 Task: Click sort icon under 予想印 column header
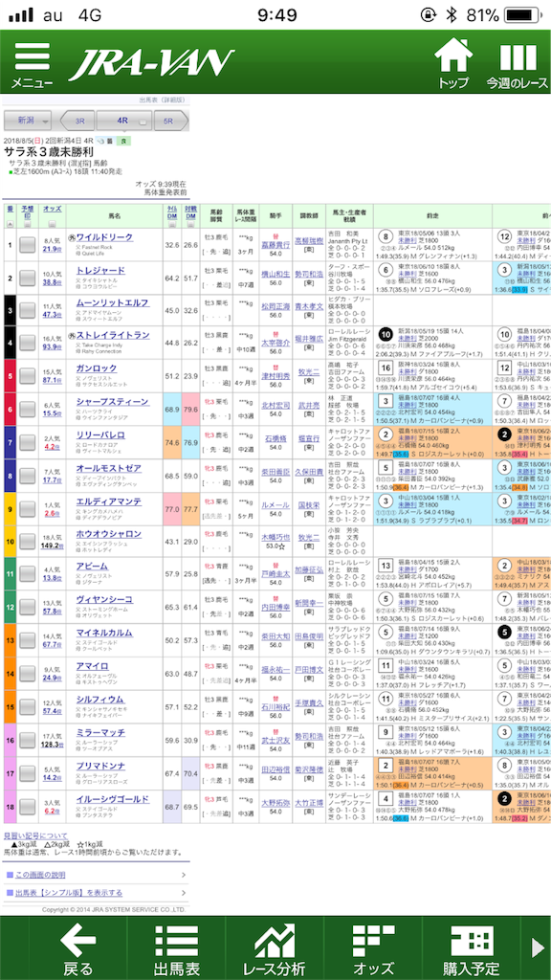[x=27, y=224]
